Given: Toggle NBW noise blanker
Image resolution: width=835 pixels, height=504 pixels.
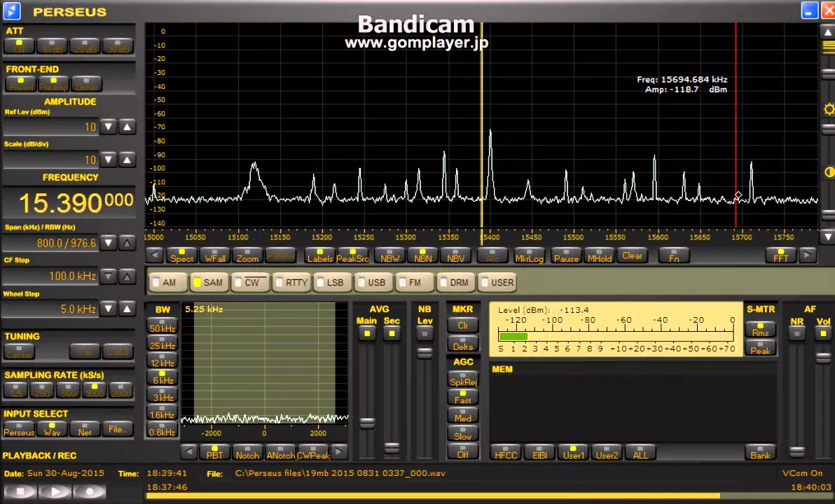Looking at the screenshot, I should (389, 256).
